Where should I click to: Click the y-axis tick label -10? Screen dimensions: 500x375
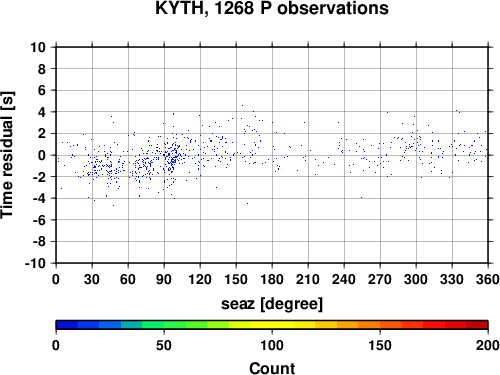[x=35, y=263]
